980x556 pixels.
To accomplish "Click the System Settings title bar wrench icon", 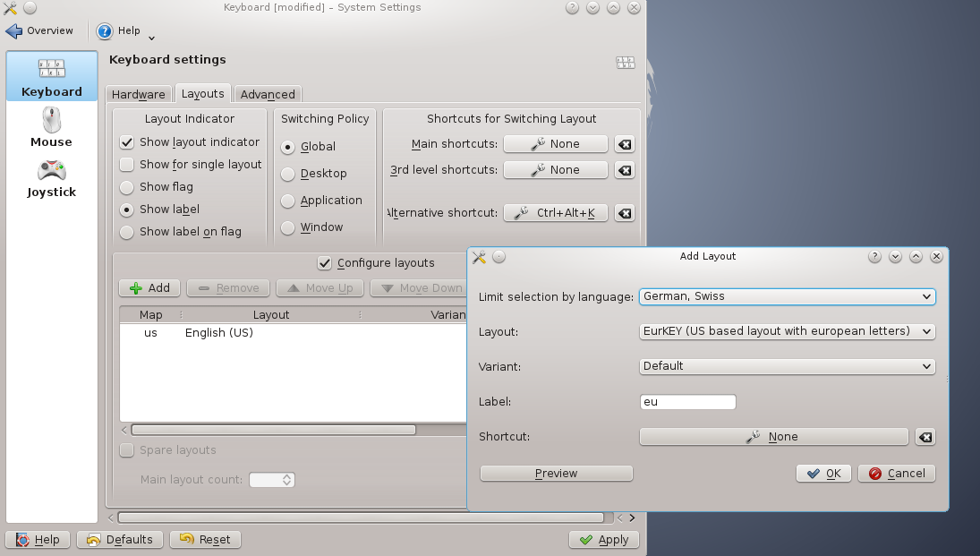I will point(10,7).
